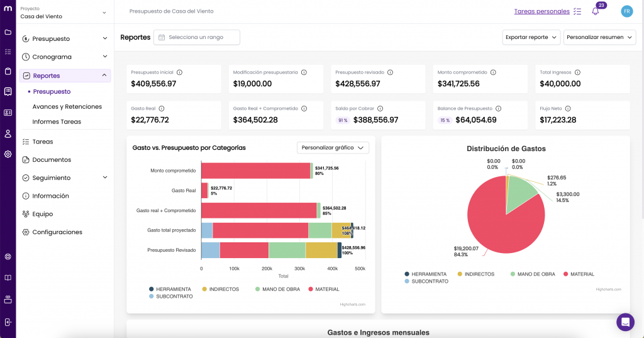The height and width of the screenshot is (338, 644).
Task: Click the person icon in left rail
Action: coord(8,133)
